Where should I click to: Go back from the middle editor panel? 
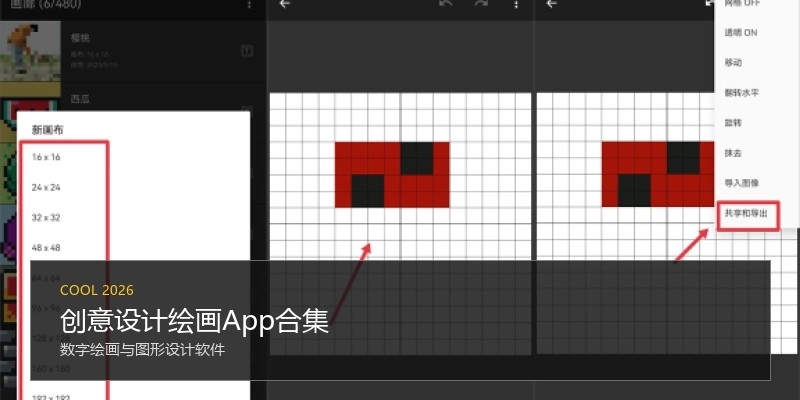point(285,4)
